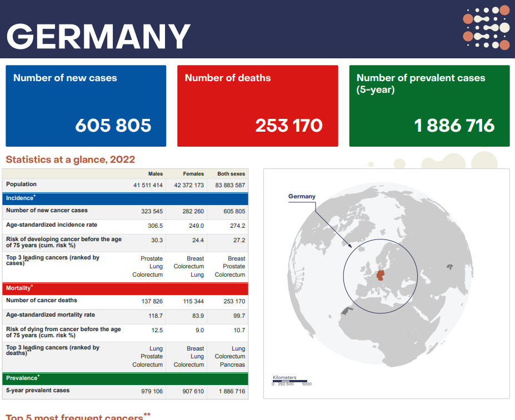Click the 5-year prevalent cases row label
The width and height of the screenshot is (515, 420).
(38, 391)
